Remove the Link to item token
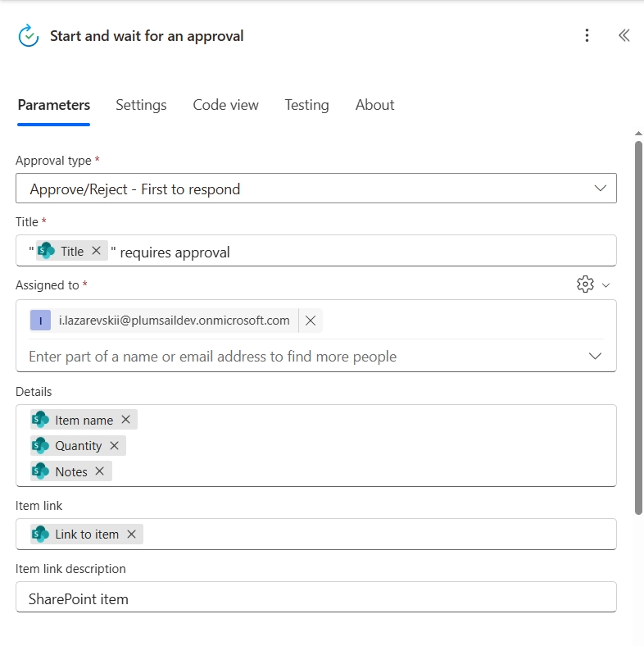 [x=131, y=534]
